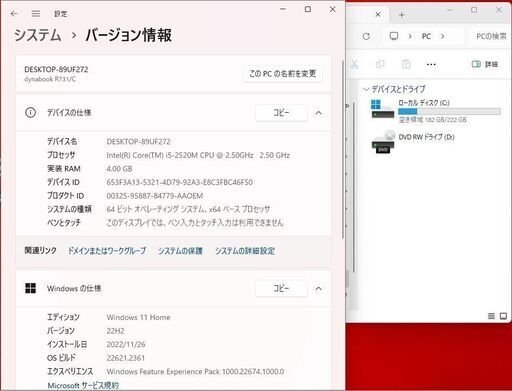The height and width of the screenshot is (391, 512).
Task: Click the PCの検索 search box
Action: 489,36
